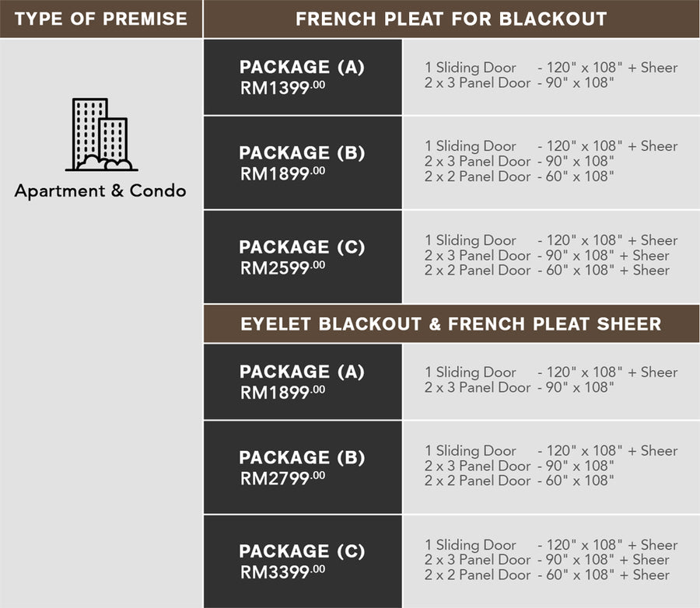Choose Package (A) title under French Pleat for Blackout

(x=302, y=67)
